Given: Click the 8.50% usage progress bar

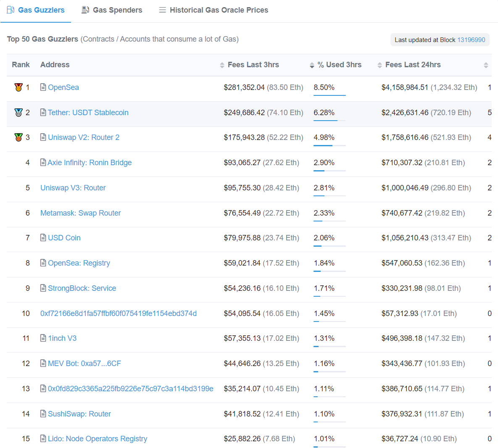Looking at the screenshot, I should tap(329, 95).
